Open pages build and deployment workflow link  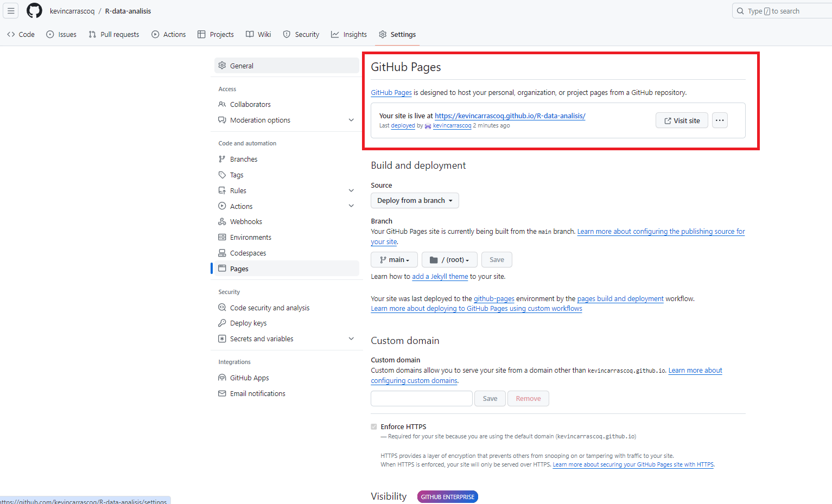point(620,298)
